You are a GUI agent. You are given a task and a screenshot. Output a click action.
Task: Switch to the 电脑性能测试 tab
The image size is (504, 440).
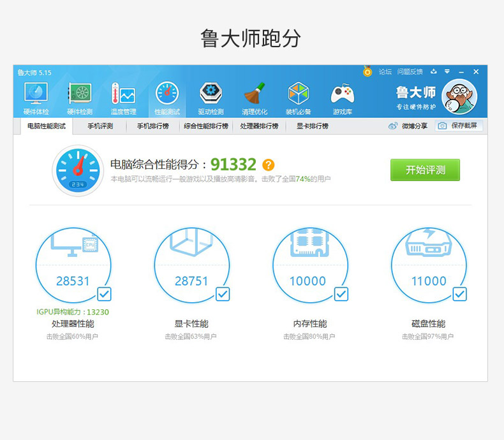(47, 126)
